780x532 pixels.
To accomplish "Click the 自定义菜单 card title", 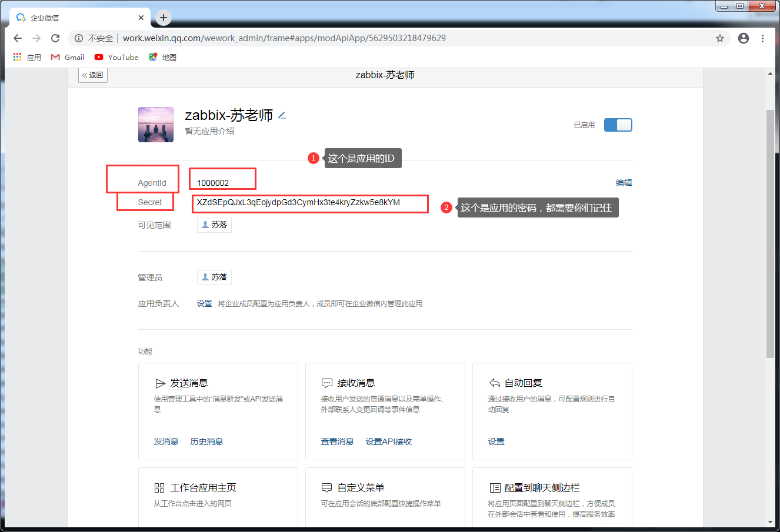I will click(x=361, y=488).
